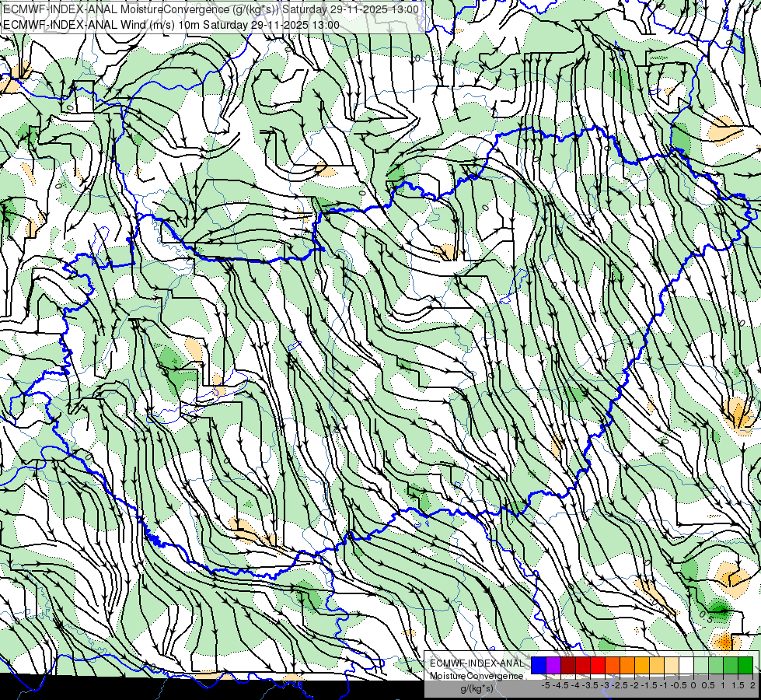Select swatch between -3.5 and -3 ticks
Image resolution: width=761 pixels, height=700 pixels.
(598, 665)
